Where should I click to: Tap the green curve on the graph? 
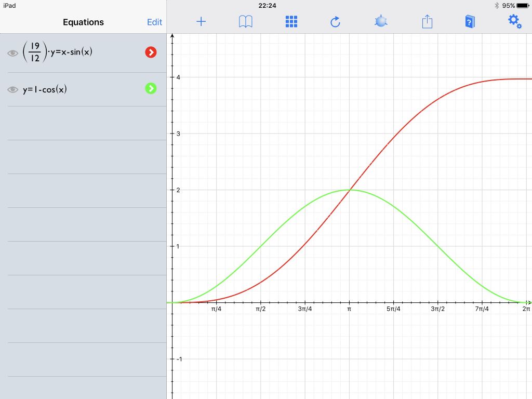(261, 246)
